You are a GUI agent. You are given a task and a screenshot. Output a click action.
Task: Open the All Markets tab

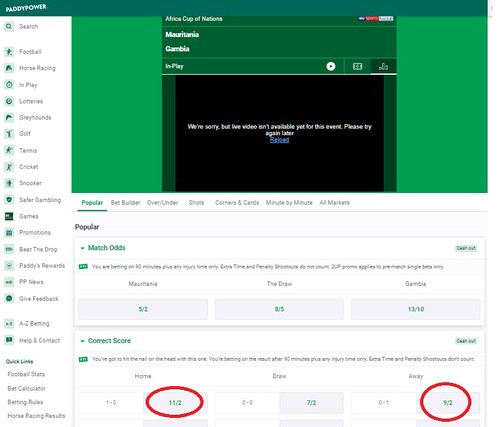point(334,203)
